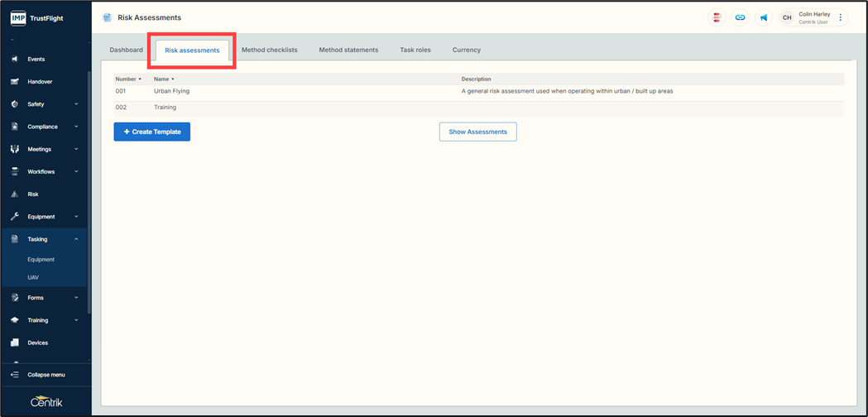Image resolution: width=868 pixels, height=417 pixels.
Task: Click the blue chain link icon
Action: [741, 17]
